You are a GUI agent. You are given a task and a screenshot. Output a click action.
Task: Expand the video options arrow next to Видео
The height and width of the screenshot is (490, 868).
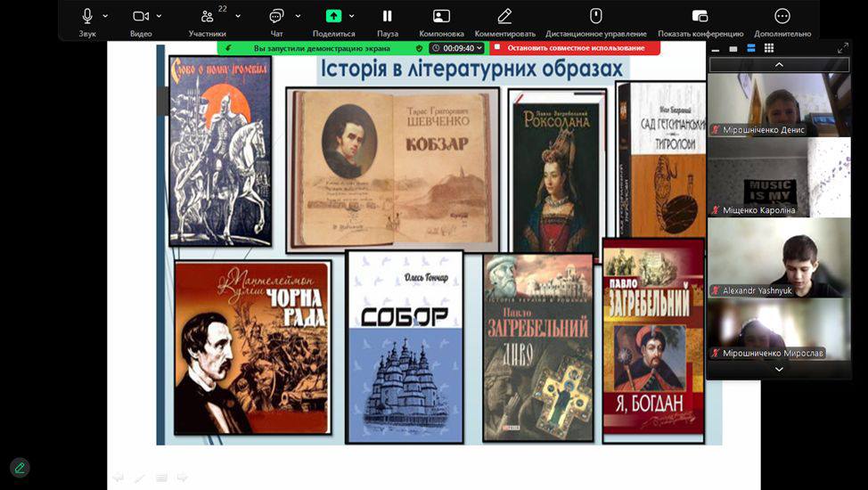tap(160, 16)
